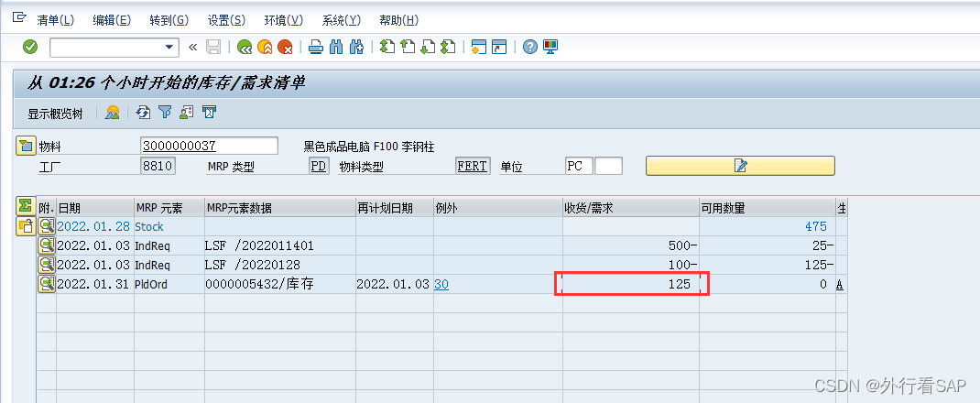This screenshot has height=403, width=980.
Task: Select cell LSF /2022011401
Action: (x=280, y=245)
